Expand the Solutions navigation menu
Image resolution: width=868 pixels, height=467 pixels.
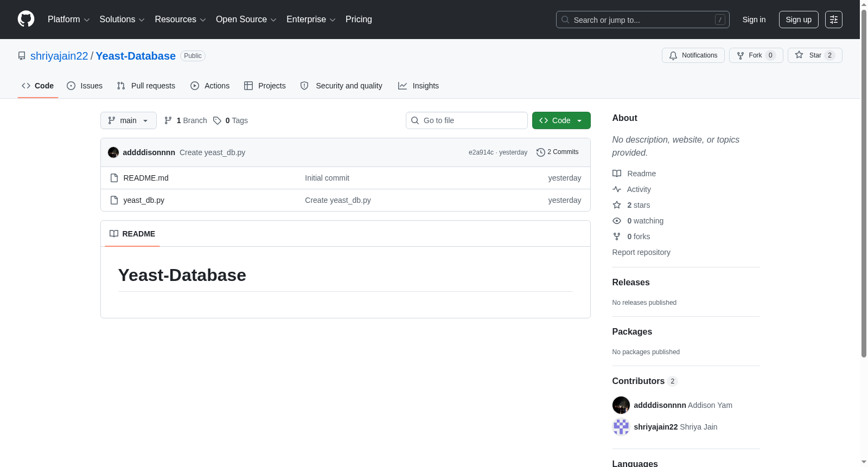[122, 20]
